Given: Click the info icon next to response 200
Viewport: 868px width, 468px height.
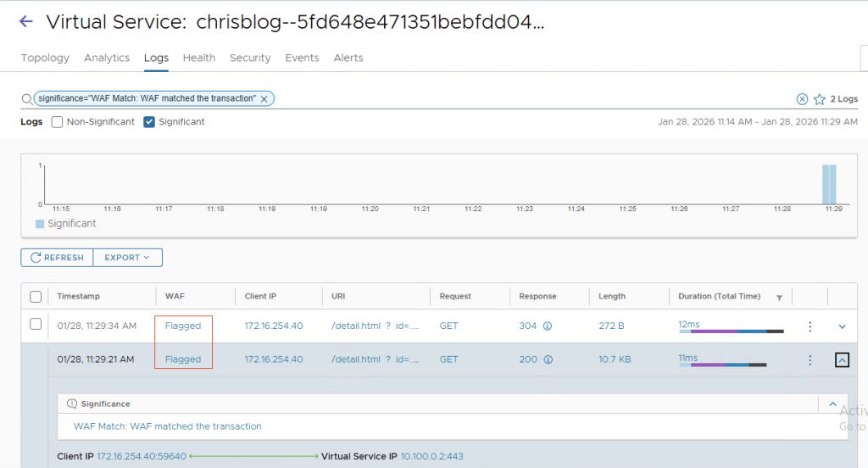Looking at the screenshot, I should tap(548, 359).
